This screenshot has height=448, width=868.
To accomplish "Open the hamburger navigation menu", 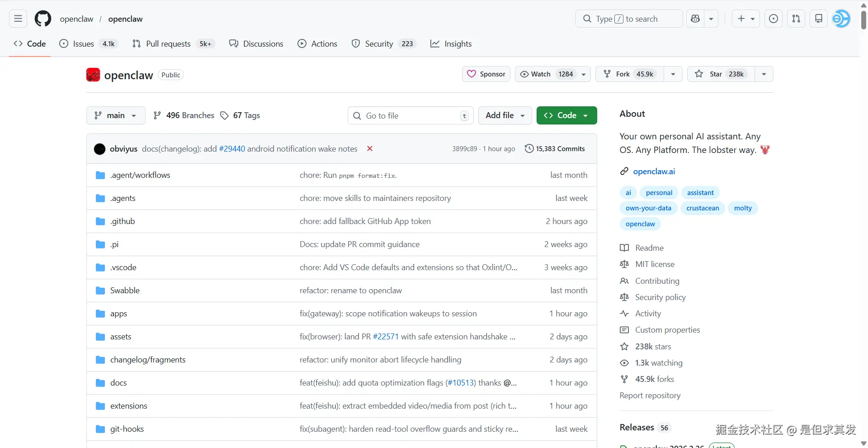I will click(18, 19).
